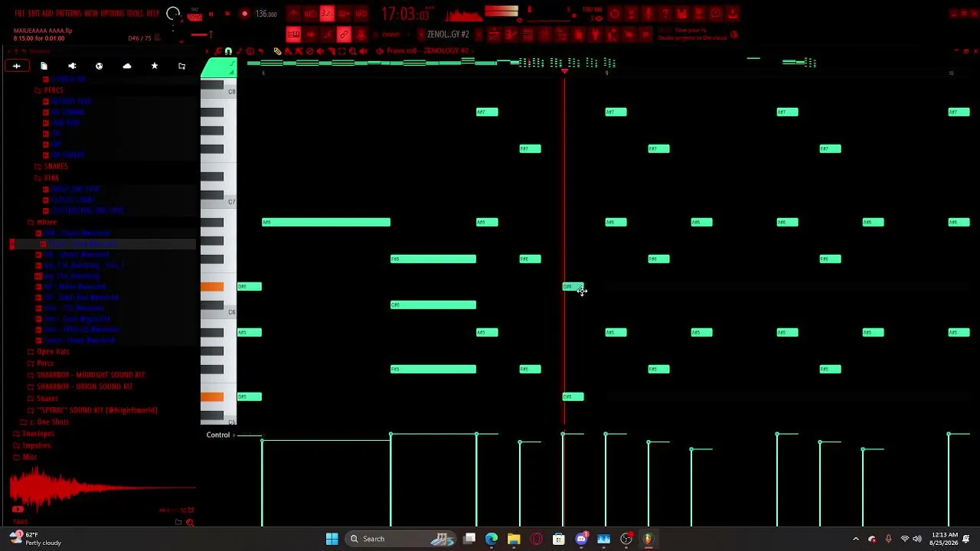Open the HELP menu

[152, 14]
